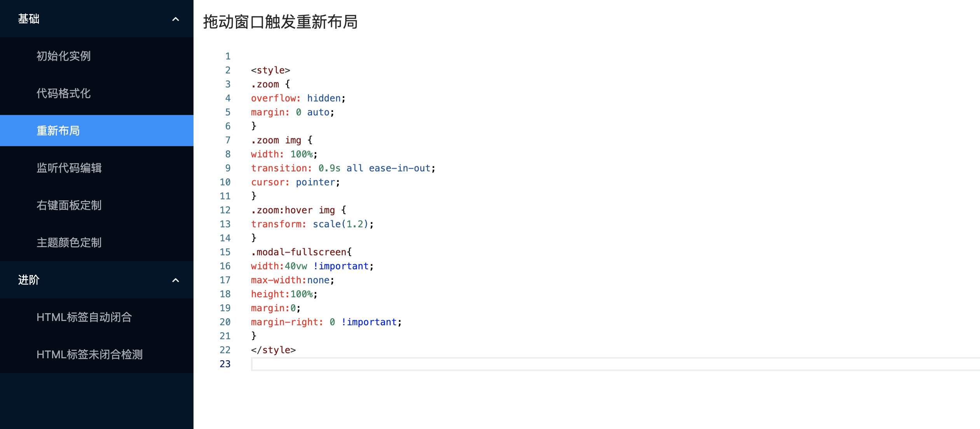Select HTML标签未闭合检测 entry

(x=90, y=354)
